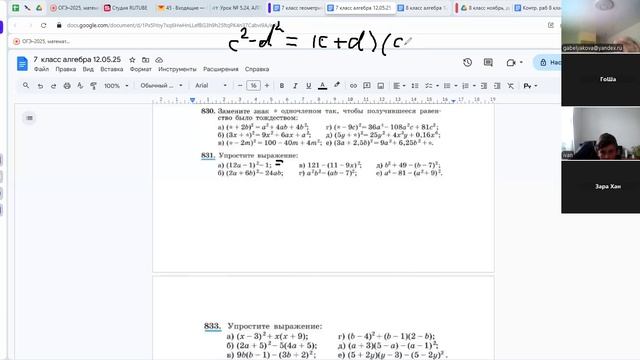This screenshot has height=360, width=640.
Task: Print the document
Action: pos(67,86)
